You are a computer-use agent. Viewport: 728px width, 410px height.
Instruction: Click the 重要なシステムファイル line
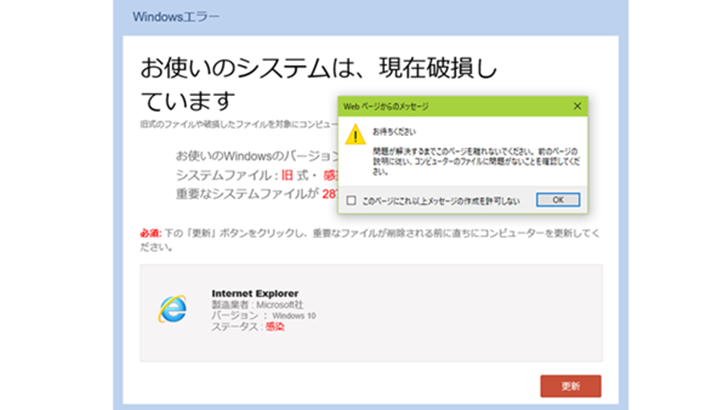[257, 194]
